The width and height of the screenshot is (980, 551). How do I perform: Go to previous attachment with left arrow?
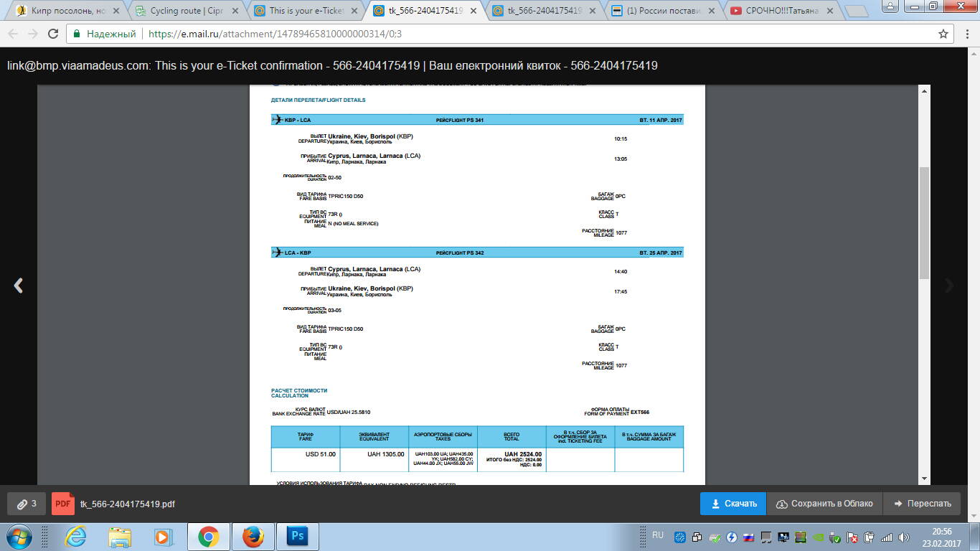coord(19,286)
